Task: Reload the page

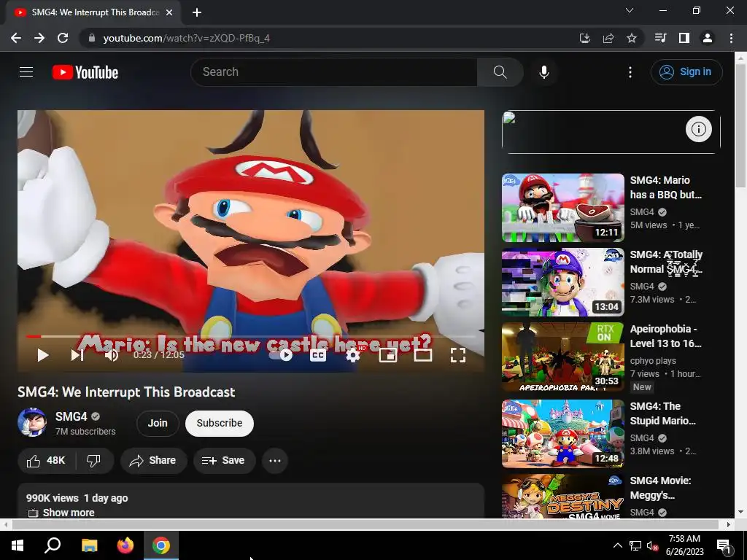Action: coord(63,38)
